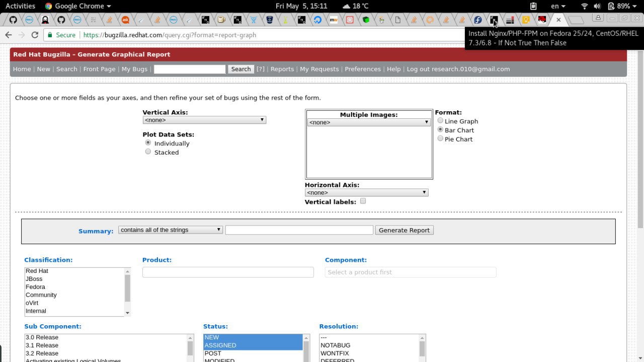Click the Summary text input field
The image size is (644, 362).
pos(299,230)
